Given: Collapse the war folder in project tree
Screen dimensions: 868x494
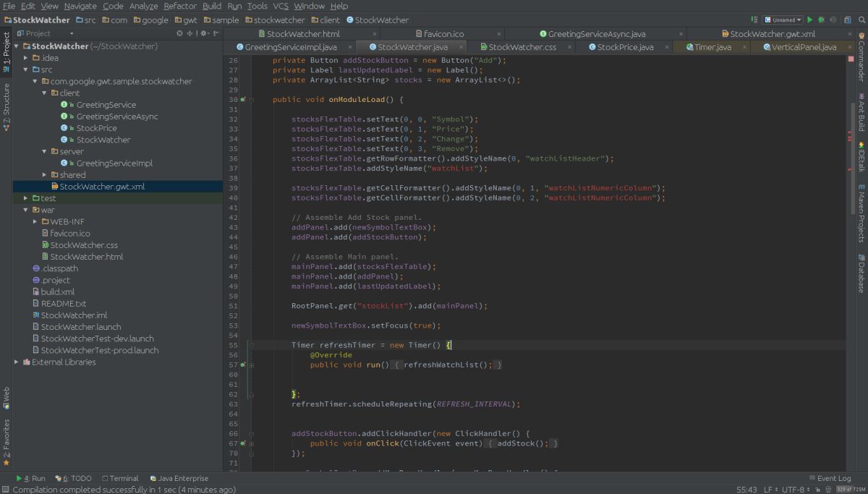Looking at the screenshot, I should pos(26,210).
